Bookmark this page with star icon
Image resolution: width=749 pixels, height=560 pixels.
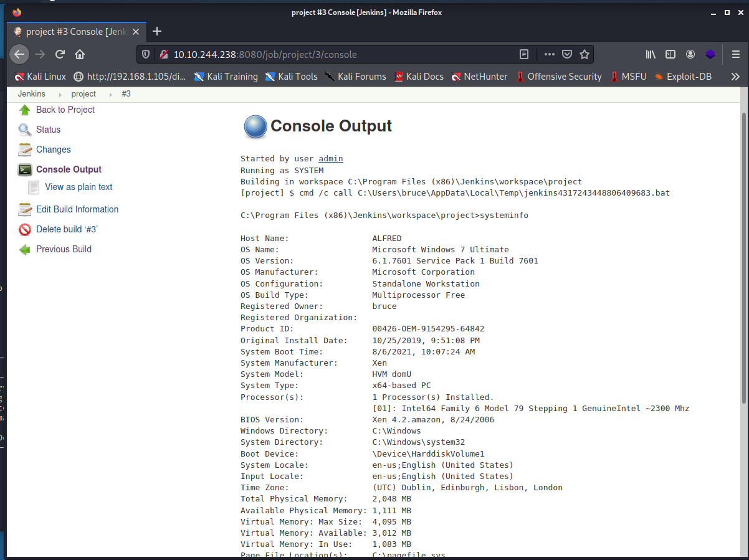tap(584, 54)
